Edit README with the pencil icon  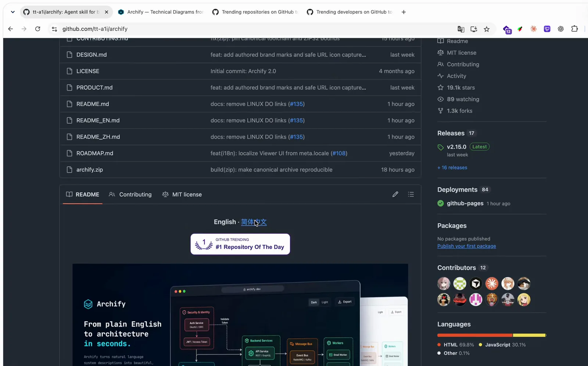click(x=395, y=194)
